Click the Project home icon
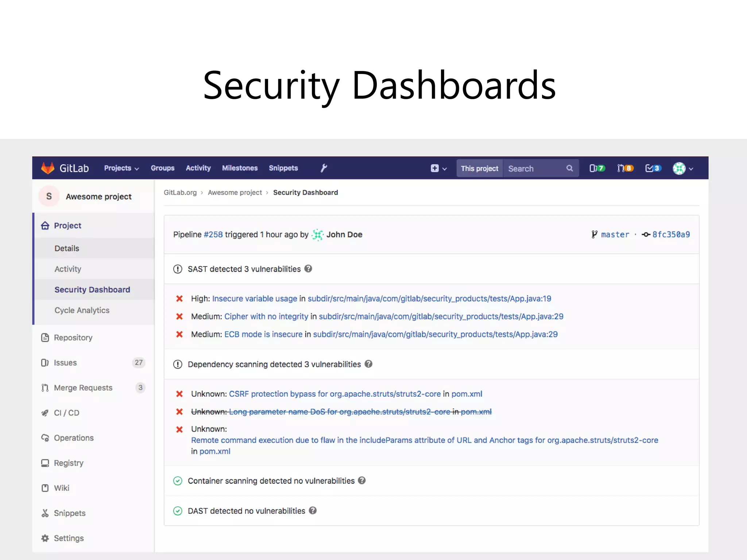 45,226
